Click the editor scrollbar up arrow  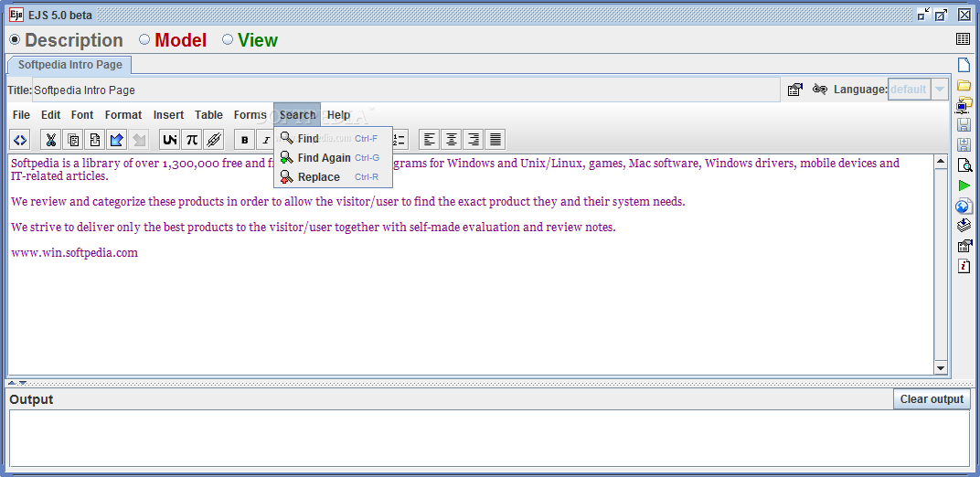(x=941, y=163)
